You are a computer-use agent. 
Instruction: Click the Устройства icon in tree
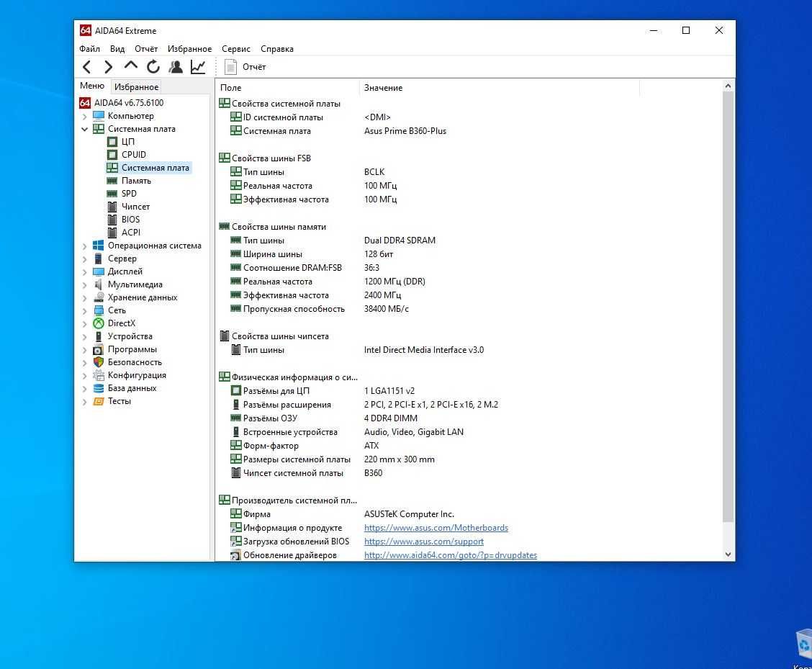(x=99, y=336)
